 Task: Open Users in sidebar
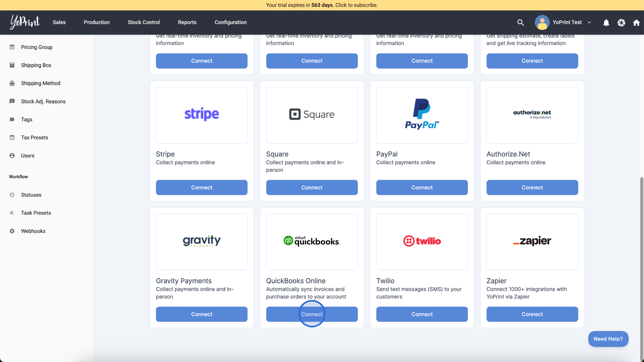28,156
